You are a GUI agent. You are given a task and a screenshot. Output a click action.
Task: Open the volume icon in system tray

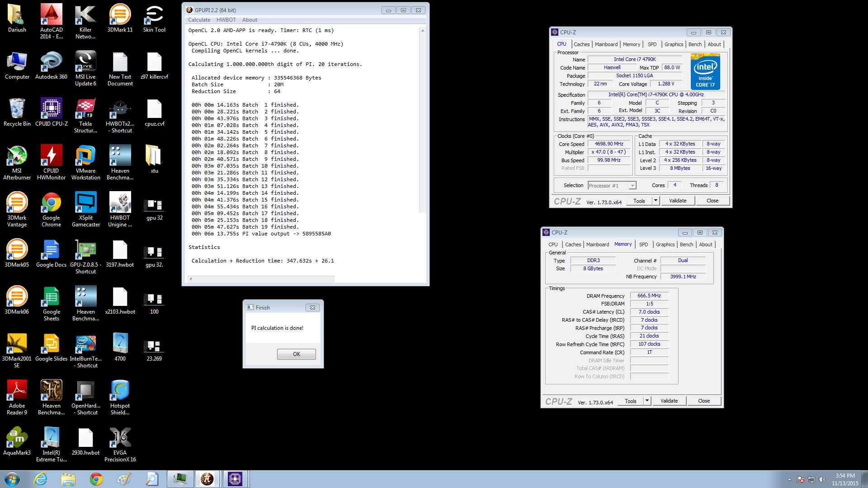coord(822,479)
